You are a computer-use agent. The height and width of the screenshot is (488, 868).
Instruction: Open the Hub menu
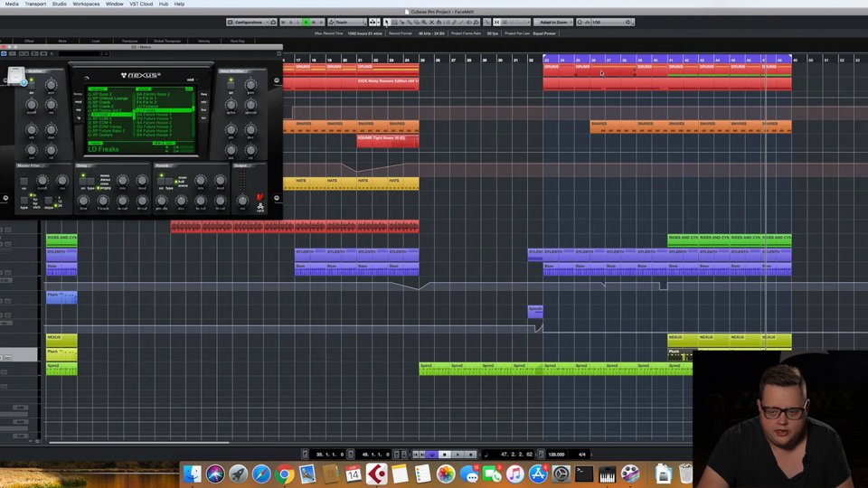tap(164, 4)
